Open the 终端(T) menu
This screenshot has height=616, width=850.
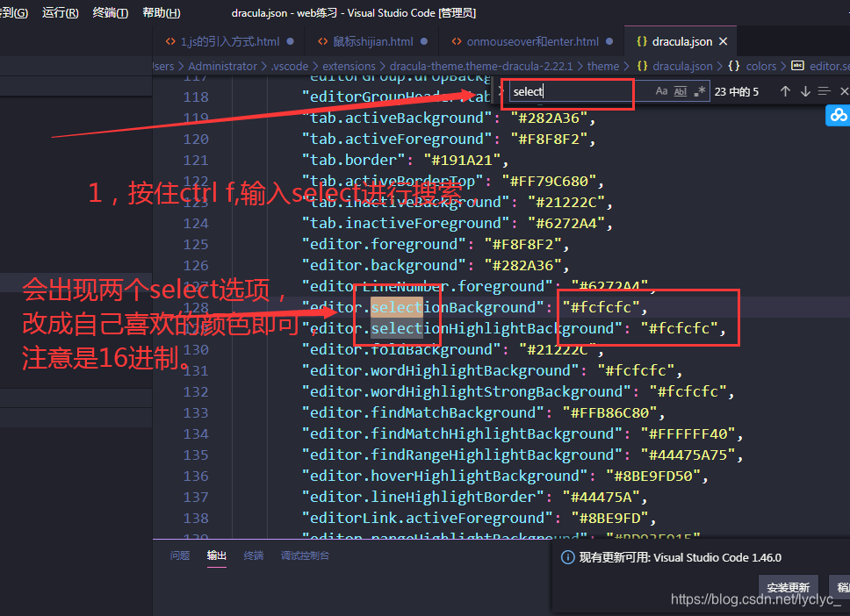tap(110, 12)
